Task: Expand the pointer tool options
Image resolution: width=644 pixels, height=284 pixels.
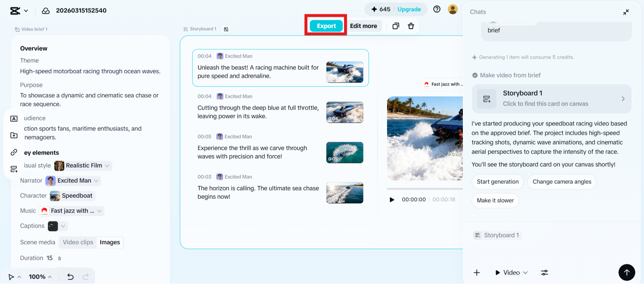Action: coord(19,277)
